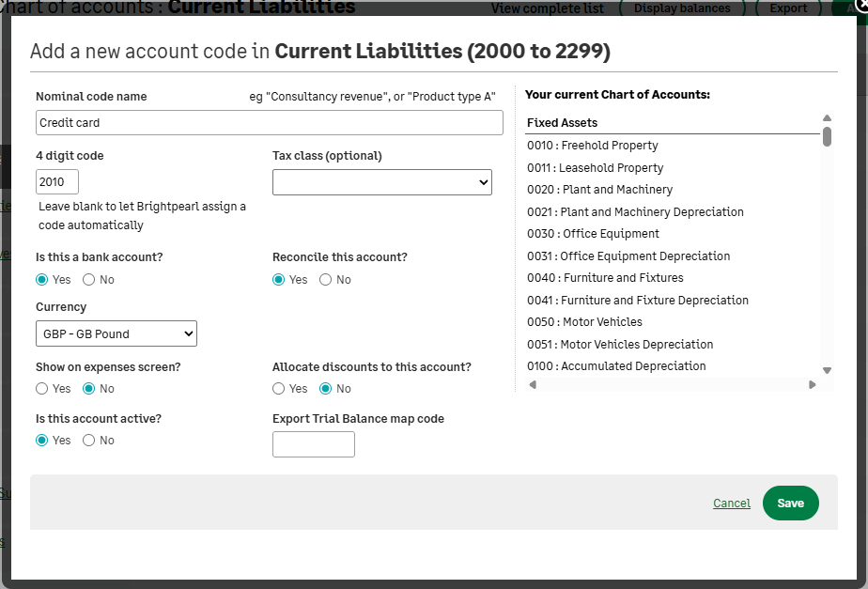Select Yes for 'Is this a bank account?'
Screen dimensions: 868x589
coord(41,280)
